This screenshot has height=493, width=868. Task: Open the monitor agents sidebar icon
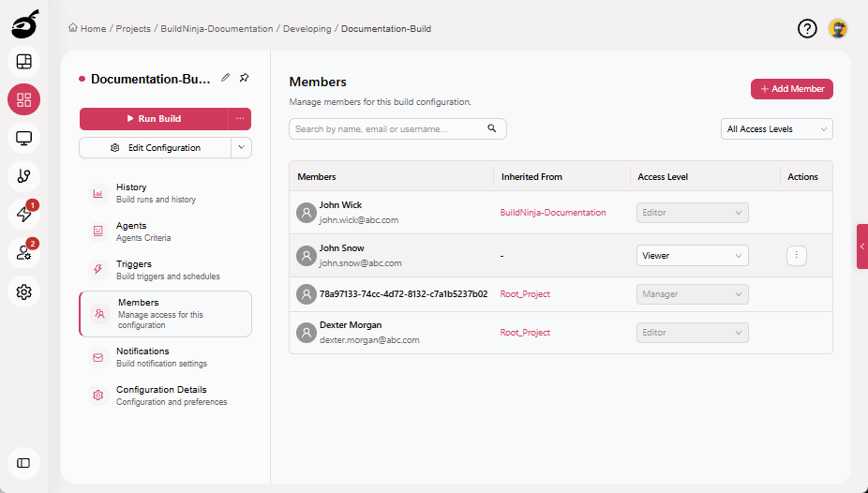point(23,138)
